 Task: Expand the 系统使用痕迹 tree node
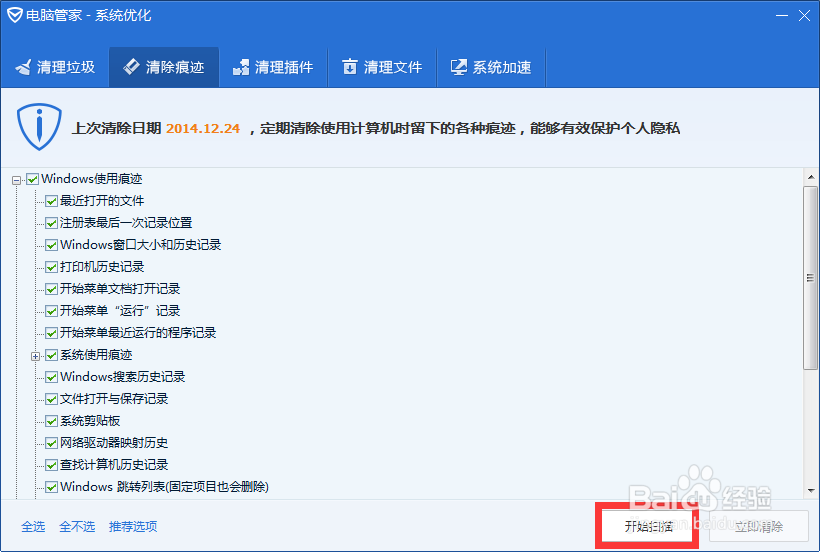[36, 356]
